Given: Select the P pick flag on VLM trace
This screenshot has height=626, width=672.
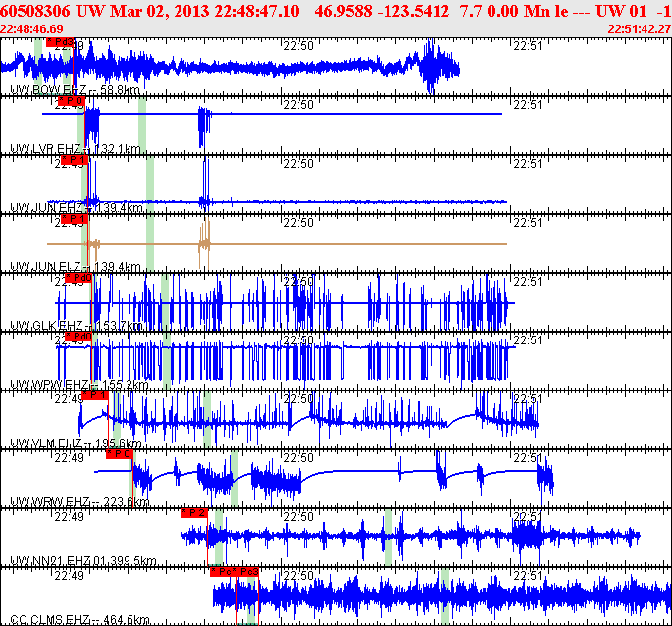Looking at the screenshot, I should click(94, 395).
